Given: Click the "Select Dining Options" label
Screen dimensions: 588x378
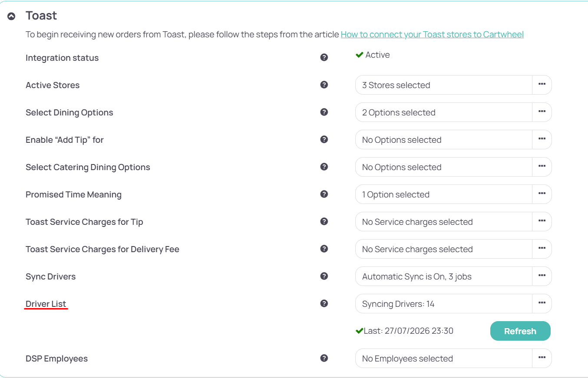Looking at the screenshot, I should pyautogui.click(x=69, y=112).
